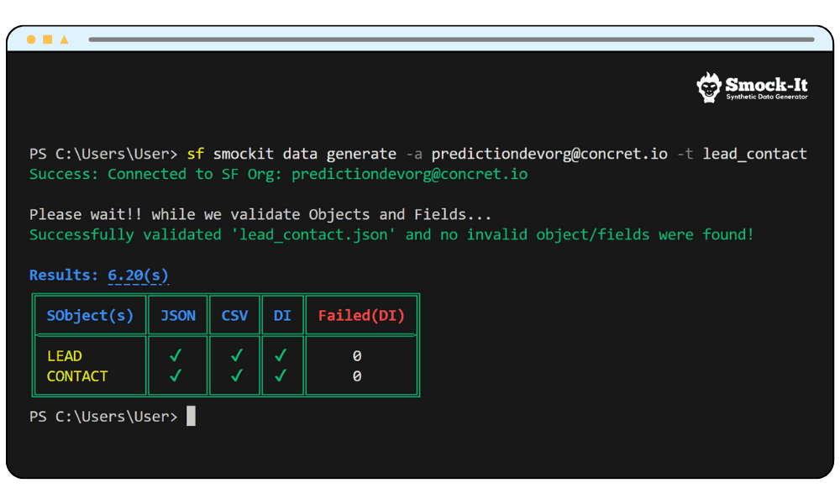Click 'lead_contact' template argument
Viewport: 840px width, 504px height.
[x=755, y=155]
